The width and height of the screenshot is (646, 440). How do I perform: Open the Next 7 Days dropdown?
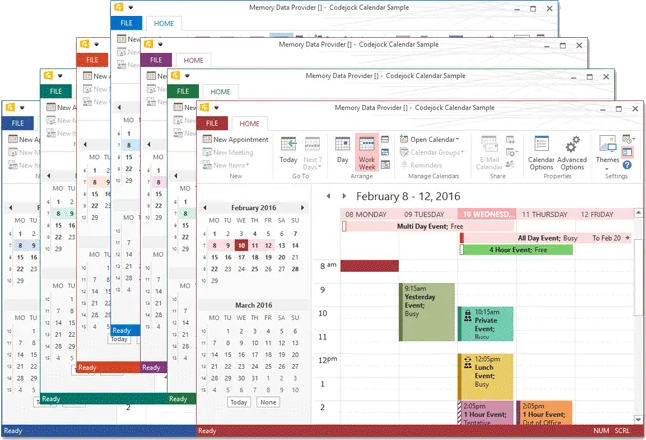(312, 152)
